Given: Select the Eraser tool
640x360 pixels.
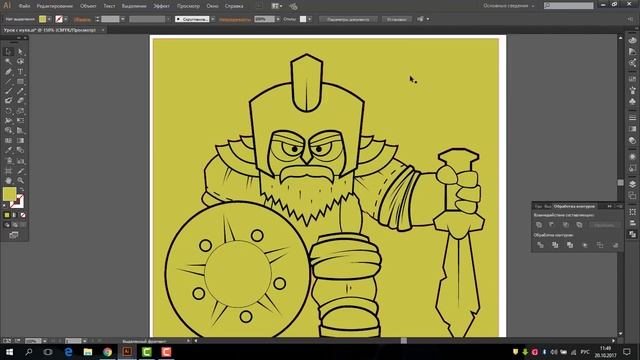Looking at the screenshot, I should pyautogui.click(x=20, y=101).
